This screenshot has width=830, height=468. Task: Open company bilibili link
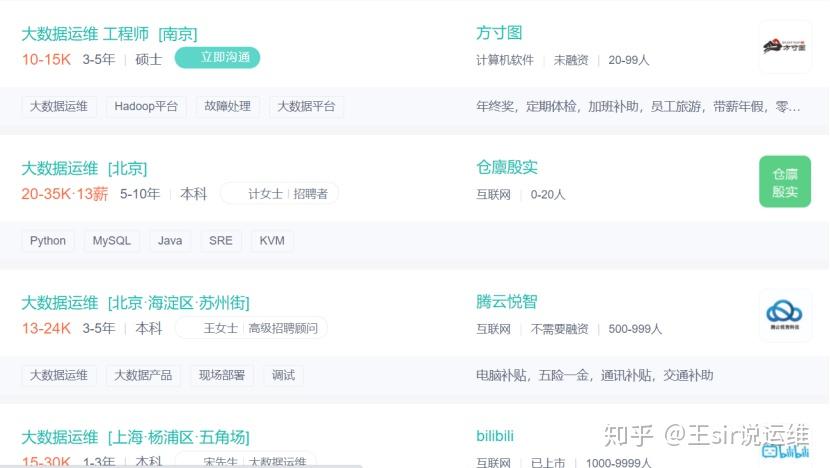coord(495,436)
